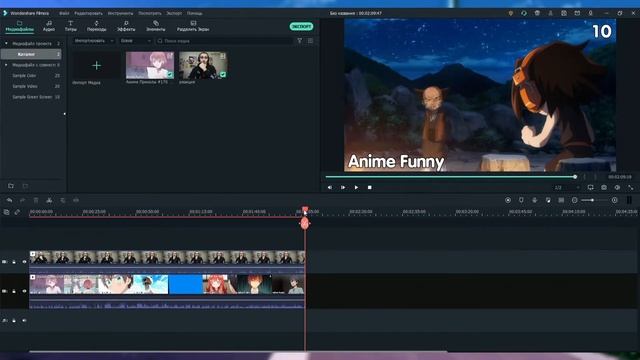Switch to the Эффекты tab
The image size is (640, 360).
coord(126,26)
